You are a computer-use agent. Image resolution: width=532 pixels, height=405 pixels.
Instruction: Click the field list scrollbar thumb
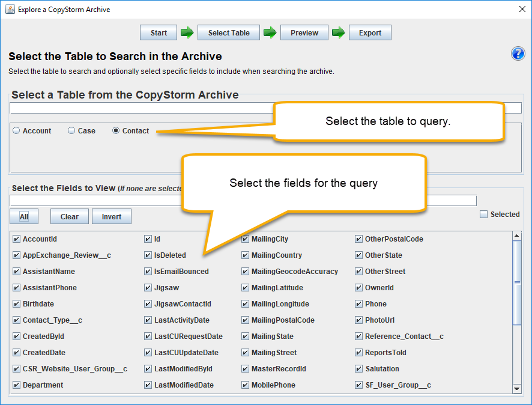517,283
